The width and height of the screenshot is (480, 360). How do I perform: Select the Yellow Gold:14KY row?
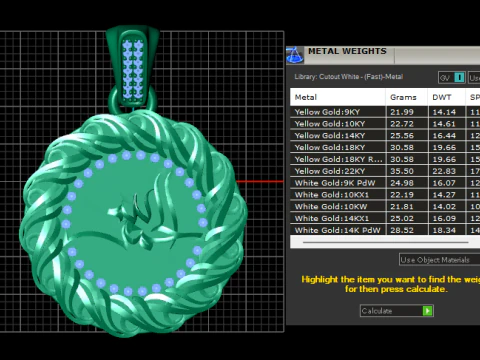385,136
